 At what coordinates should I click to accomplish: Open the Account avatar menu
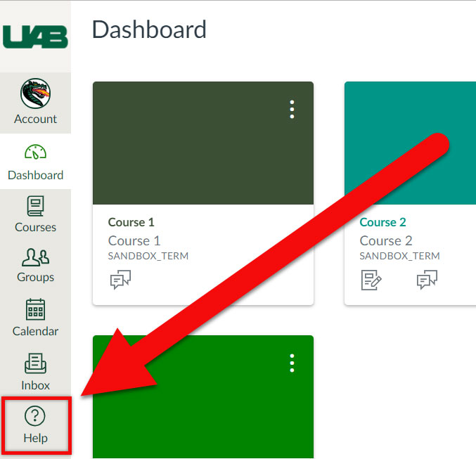[35, 93]
